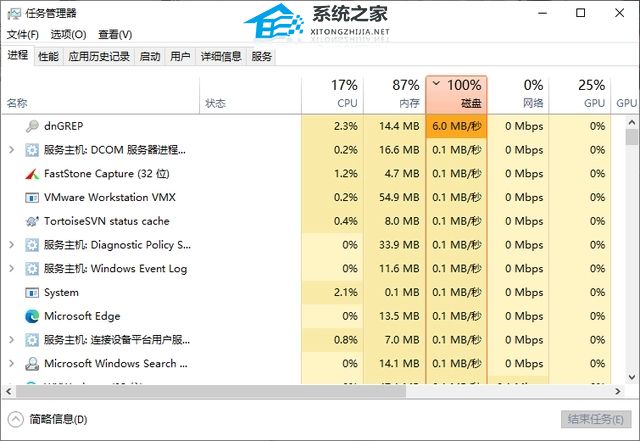Click the 简略信息(D) link
The image size is (640, 441).
[58, 419]
